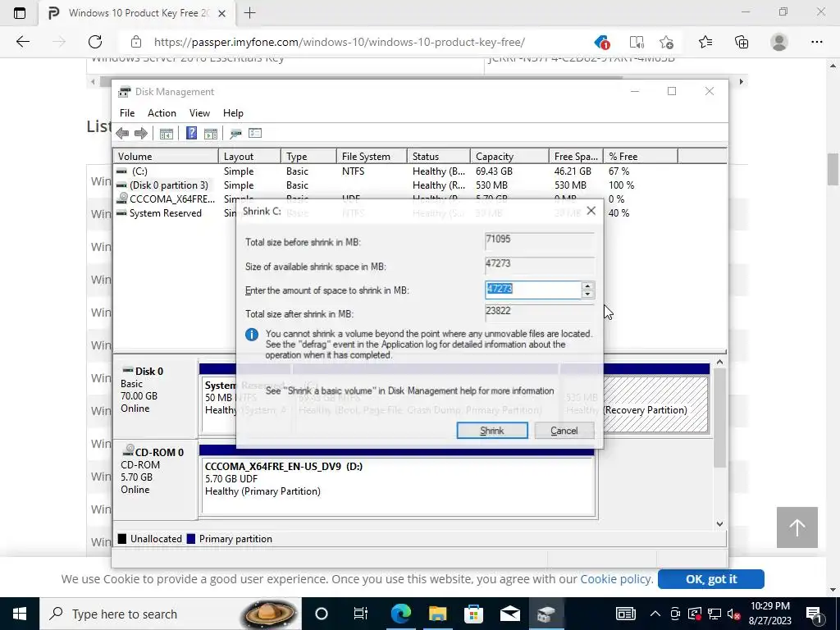This screenshot has height=630, width=840.
Task: Open the File menu in Disk Management
Action: click(127, 113)
